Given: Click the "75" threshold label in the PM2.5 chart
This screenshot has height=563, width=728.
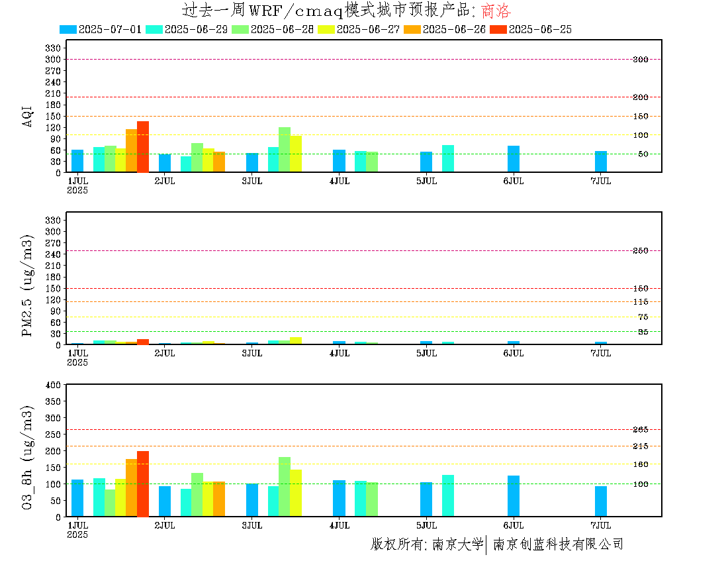Looking at the screenshot, I should [643, 317].
